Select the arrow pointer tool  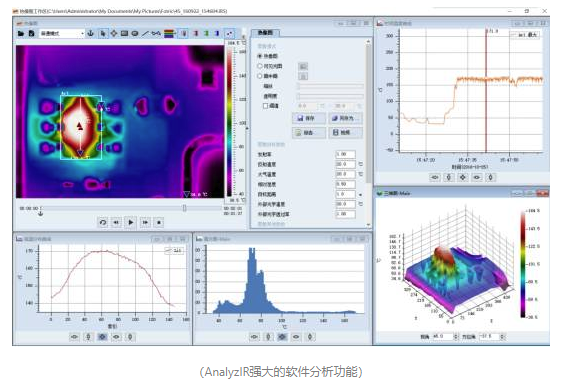tap(103, 33)
